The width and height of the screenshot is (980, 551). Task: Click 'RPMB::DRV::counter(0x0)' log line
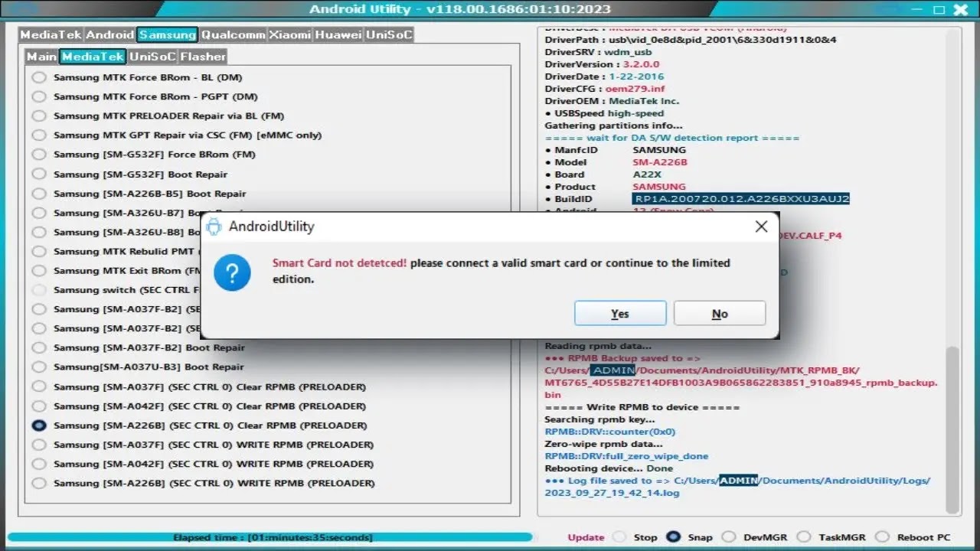tap(610, 432)
